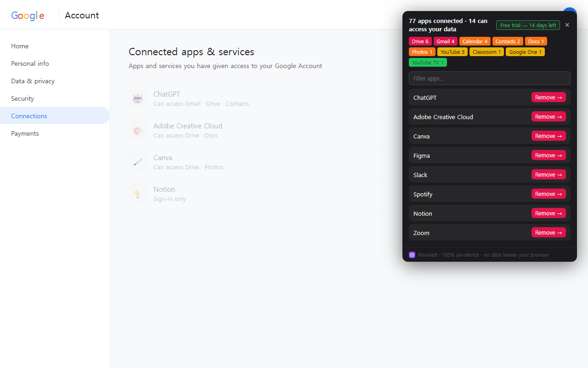The width and height of the screenshot is (588, 368).
Task: Click the Google logo
Action: point(28,15)
